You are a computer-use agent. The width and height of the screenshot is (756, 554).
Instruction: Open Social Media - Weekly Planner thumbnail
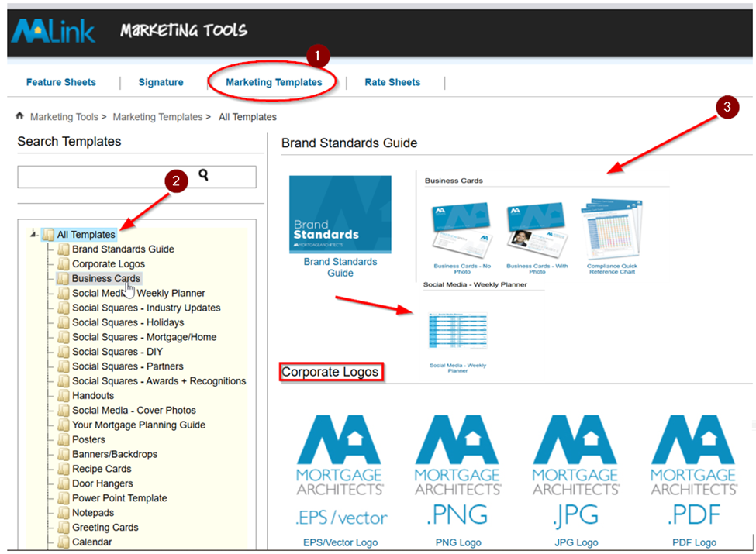(457, 331)
